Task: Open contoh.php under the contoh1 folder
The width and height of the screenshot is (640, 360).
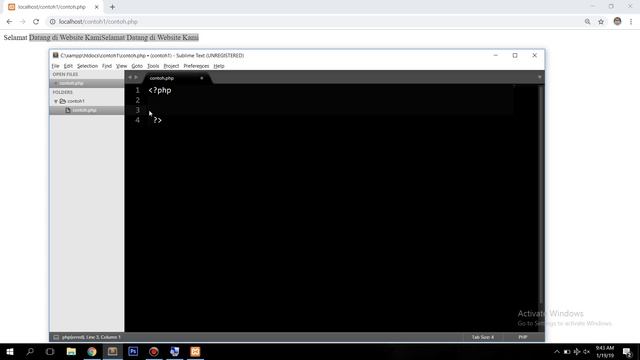Action: pos(84,110)
